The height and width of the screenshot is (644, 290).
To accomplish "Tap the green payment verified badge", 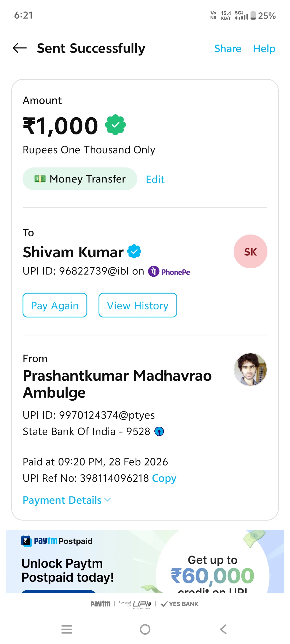I will 115,125.
